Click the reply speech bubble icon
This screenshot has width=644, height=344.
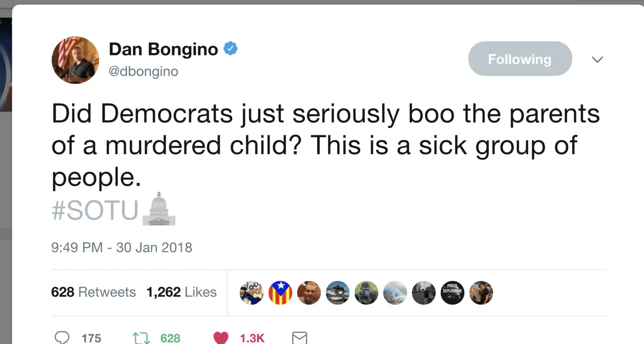(x=62, y=338)
